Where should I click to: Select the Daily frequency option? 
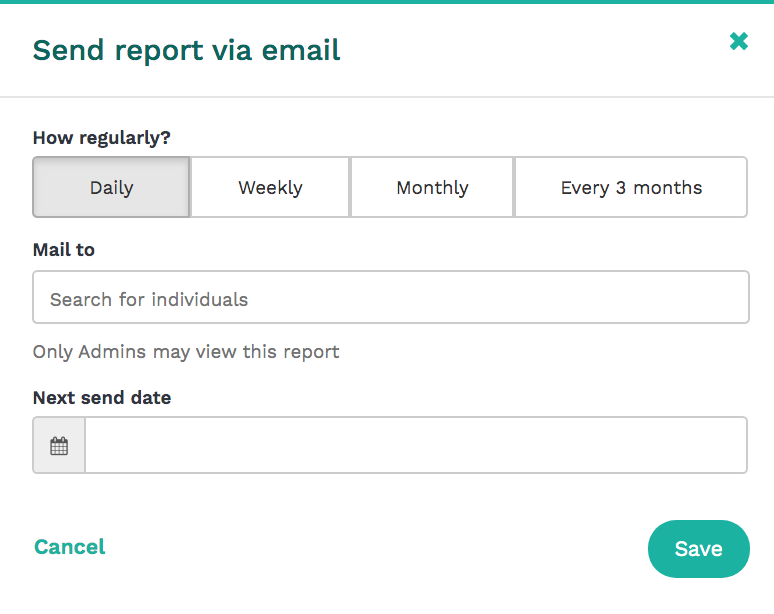(112, 187)
